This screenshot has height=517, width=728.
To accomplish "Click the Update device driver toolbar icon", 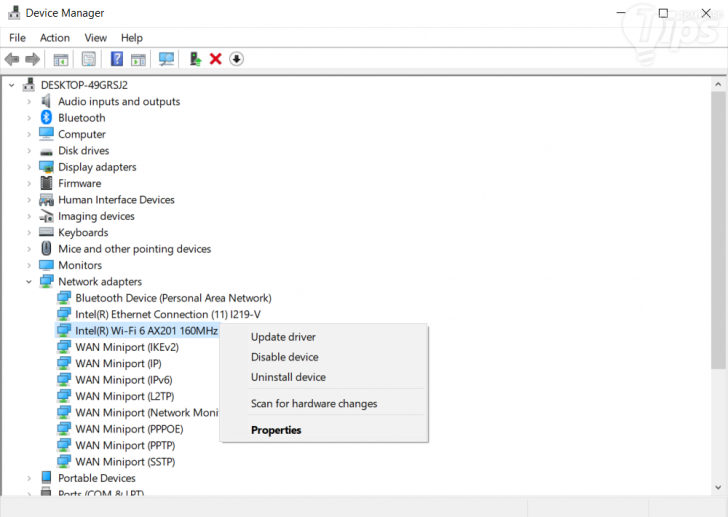I will (195, 59).
